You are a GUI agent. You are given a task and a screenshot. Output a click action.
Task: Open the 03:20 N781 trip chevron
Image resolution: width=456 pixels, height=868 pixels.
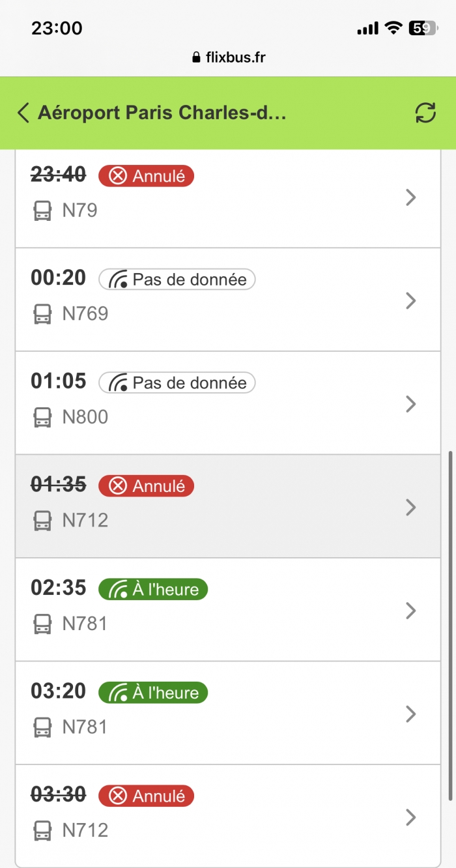410,714
